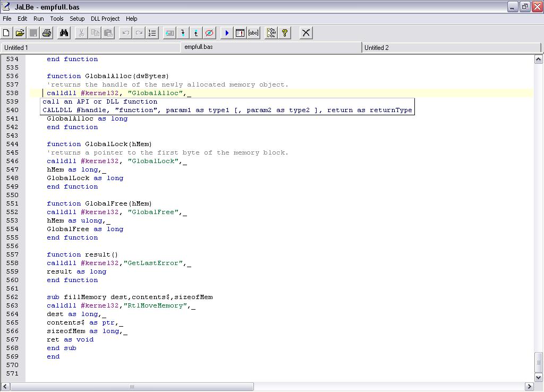Image resolution: width=544 pixels, height=392 pixels.
Task: Click the New file icon
Action: click(7, 33)
